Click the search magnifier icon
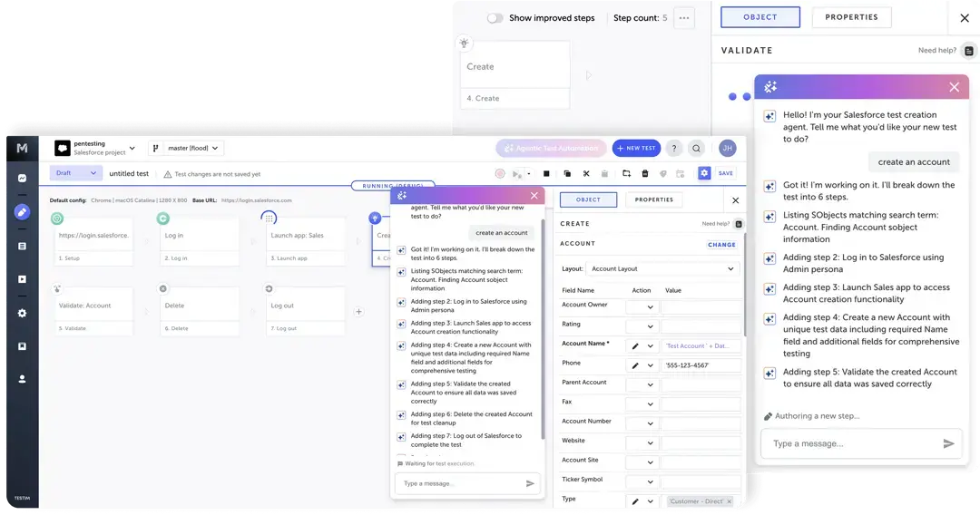Screen dimensions: 980x515 (696, 148)
